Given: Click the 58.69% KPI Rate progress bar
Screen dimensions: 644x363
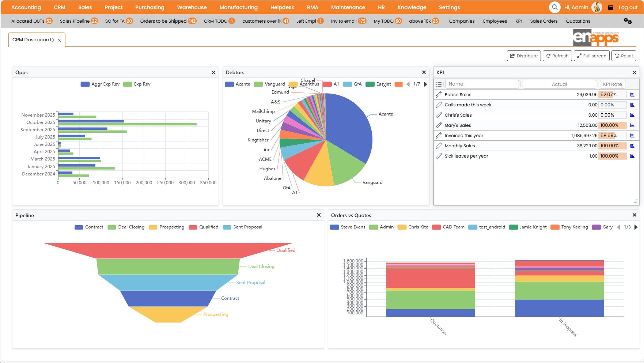Looking at the screenshot, I should tap(609, 135).
